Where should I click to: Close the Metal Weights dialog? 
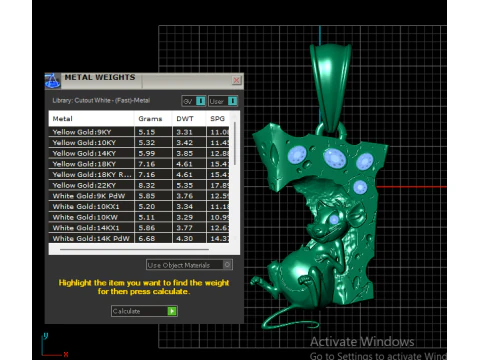[236, 80]
